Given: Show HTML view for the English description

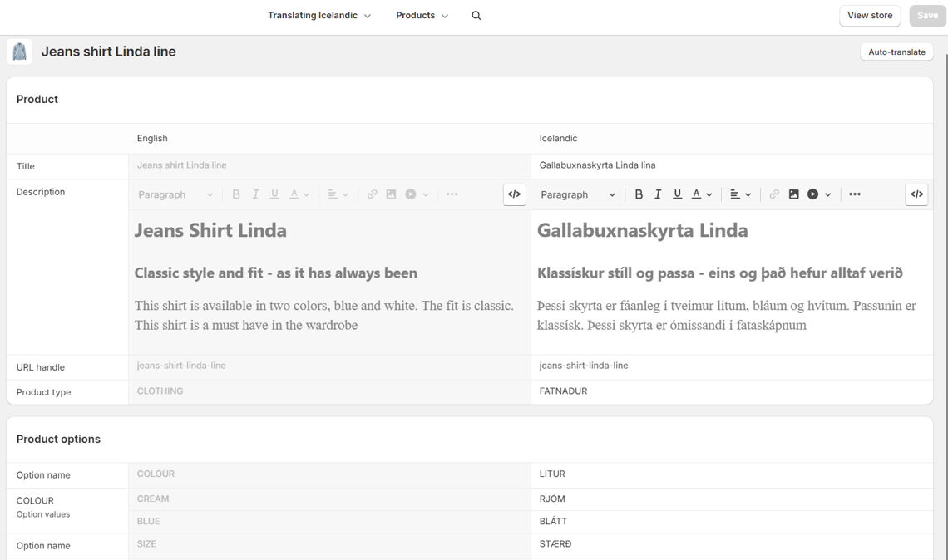Looking at the screenshot, I should (514, 194).
